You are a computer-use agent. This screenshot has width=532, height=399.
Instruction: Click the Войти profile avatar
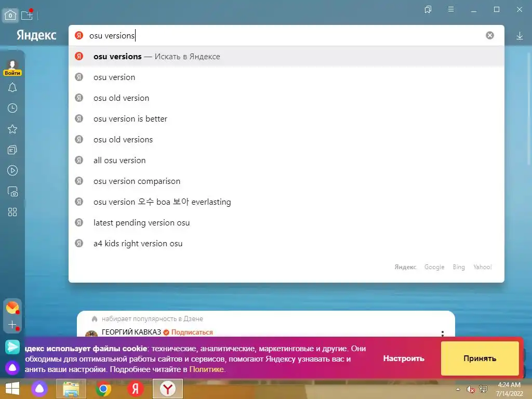coord(12,67)
